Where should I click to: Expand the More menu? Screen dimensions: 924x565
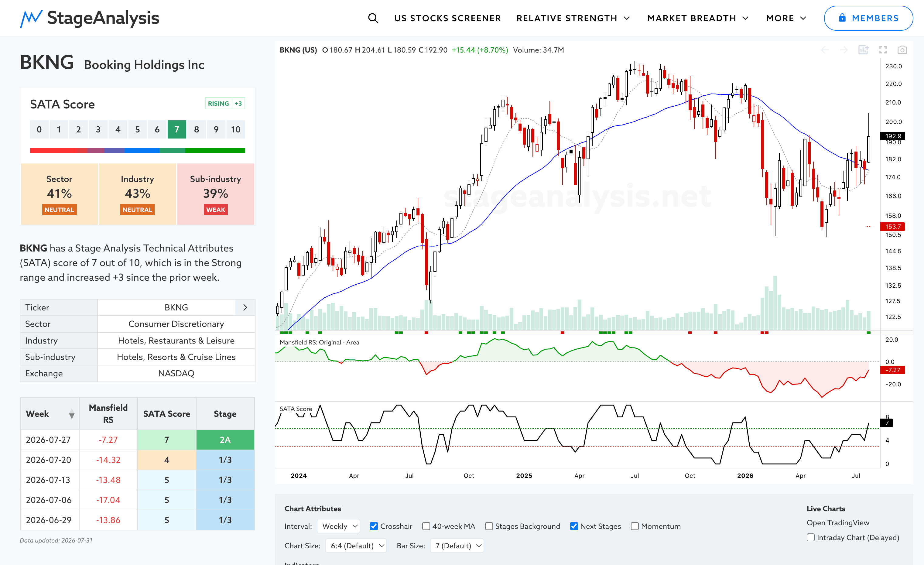pyautogui.click(x=786, y=18)
